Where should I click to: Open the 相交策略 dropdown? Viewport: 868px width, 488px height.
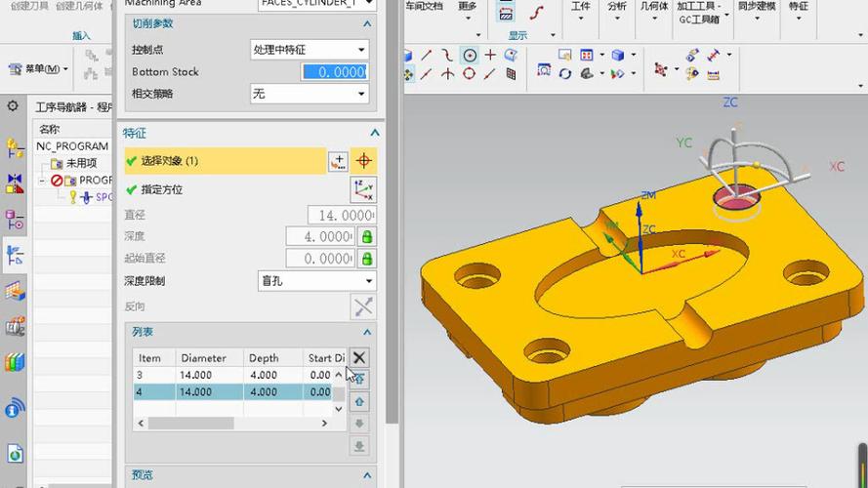coord(310,94)
